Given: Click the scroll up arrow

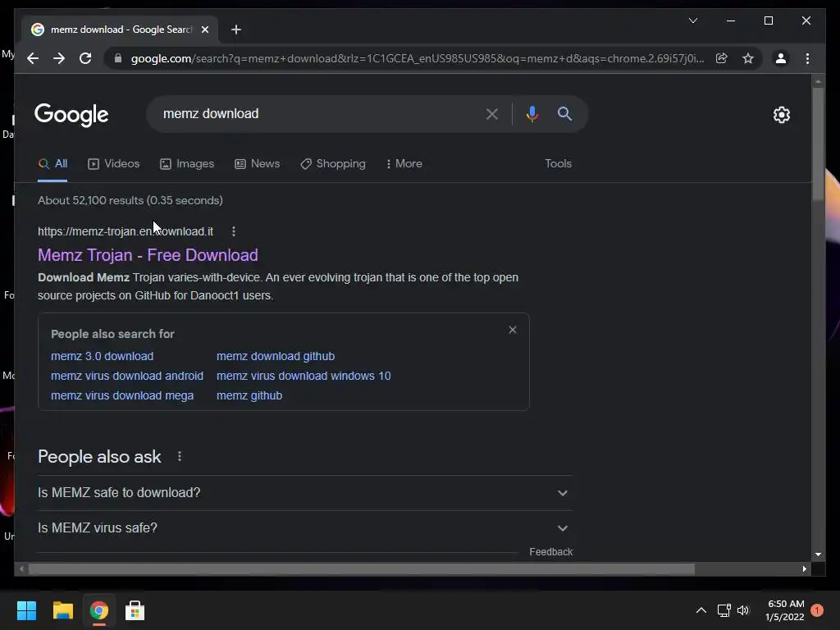Looking at the screenshot, I should pyautogui.click(x=818, y=82).
